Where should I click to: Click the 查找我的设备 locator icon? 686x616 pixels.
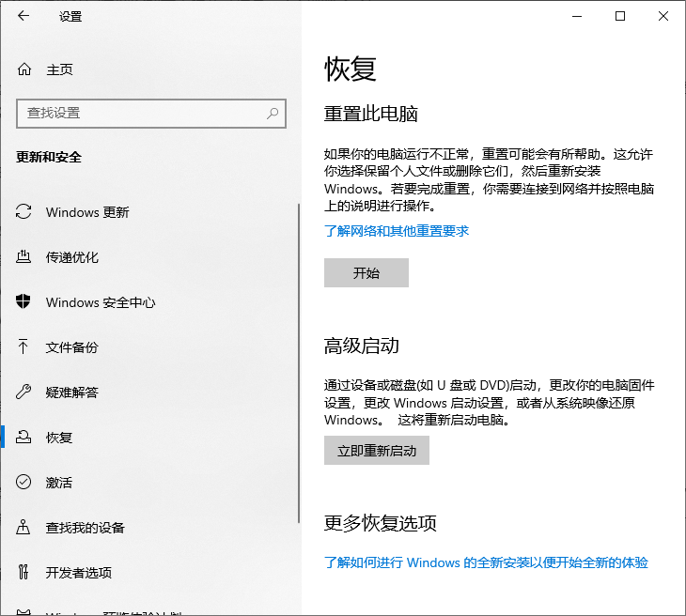coord(23,527)
